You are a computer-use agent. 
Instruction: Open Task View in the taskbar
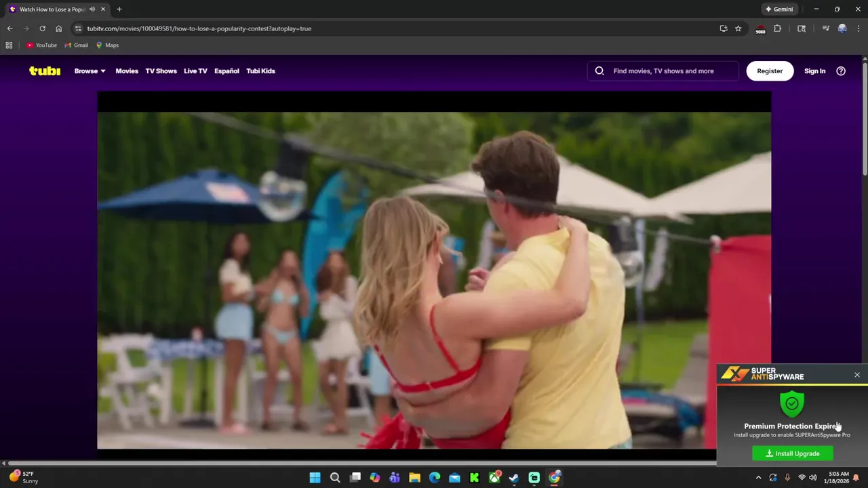click(x=355, y=478)
